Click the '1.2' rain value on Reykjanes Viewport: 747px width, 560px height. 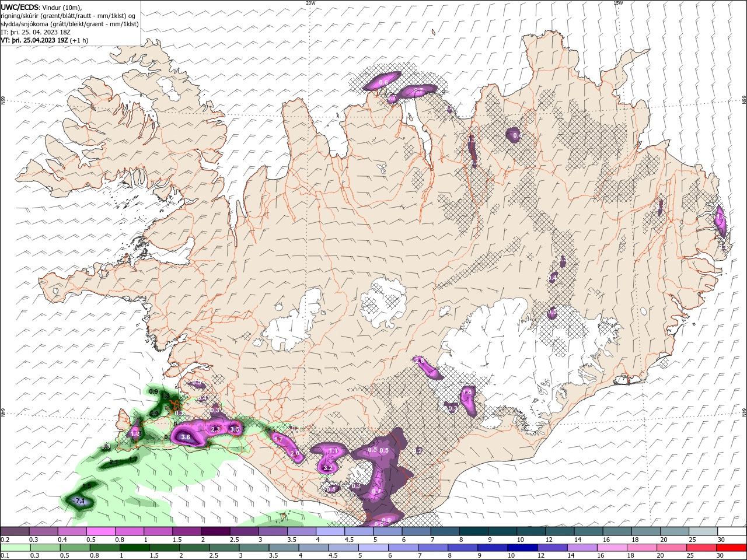coord(135,433)
